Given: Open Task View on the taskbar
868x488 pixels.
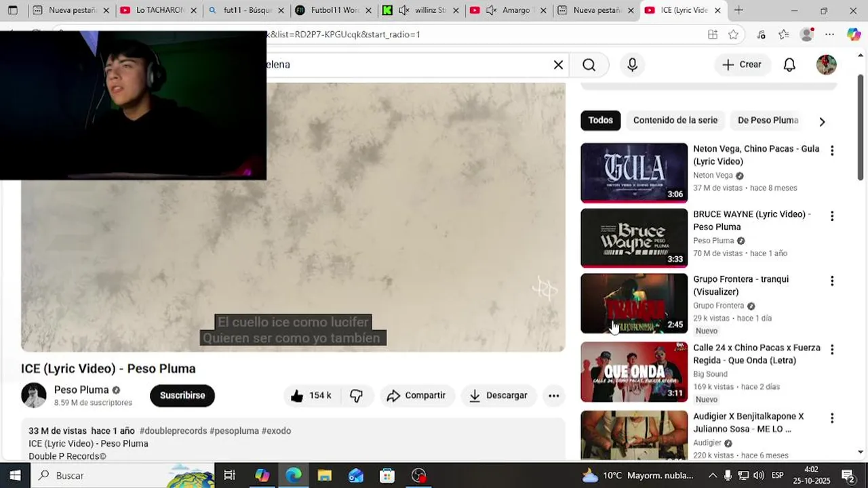Looking at the screenshot, I should click(x=229, y=476).
